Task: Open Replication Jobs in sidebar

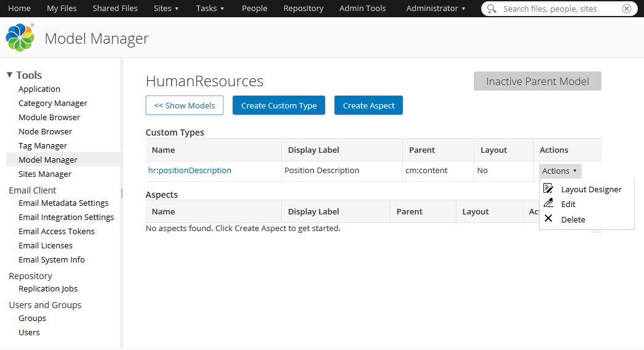Action: tap(48, 288)
